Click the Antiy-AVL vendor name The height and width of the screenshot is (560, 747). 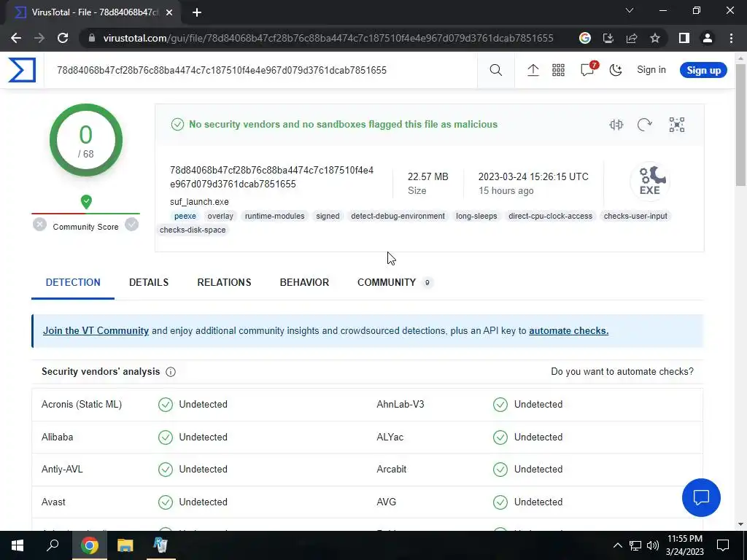62,470
